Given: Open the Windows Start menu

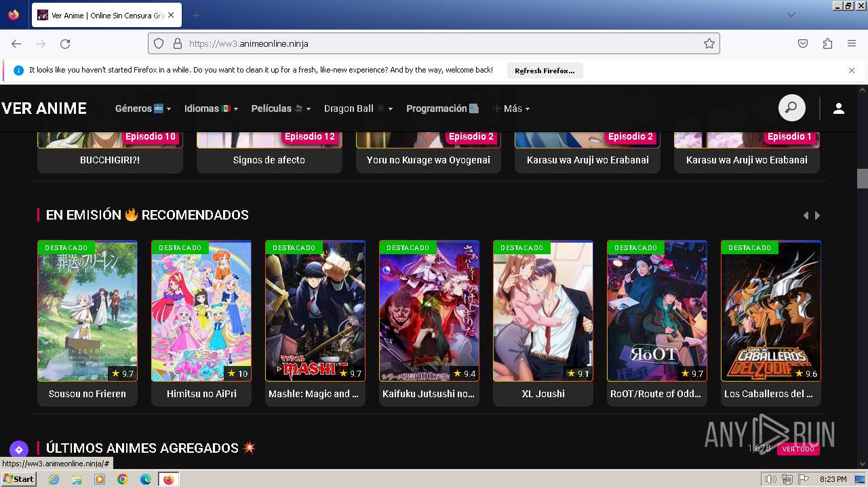Looking at the screenshot, I should pos(18,479).
